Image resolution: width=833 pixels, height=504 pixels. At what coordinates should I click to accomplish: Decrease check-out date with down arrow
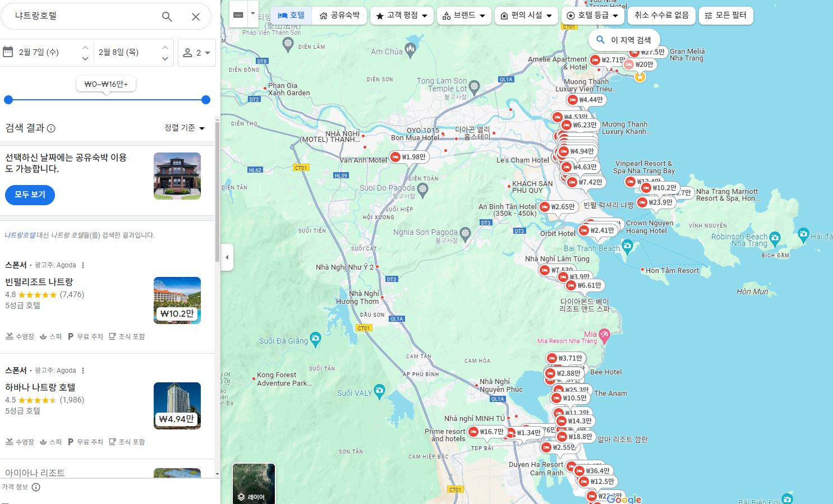point(165,58)
